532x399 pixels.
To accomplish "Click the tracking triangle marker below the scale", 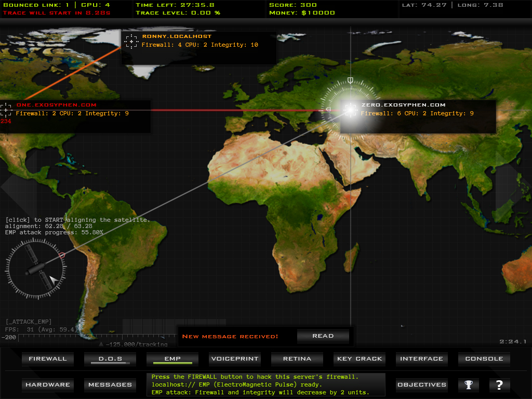I will point(101,344).
